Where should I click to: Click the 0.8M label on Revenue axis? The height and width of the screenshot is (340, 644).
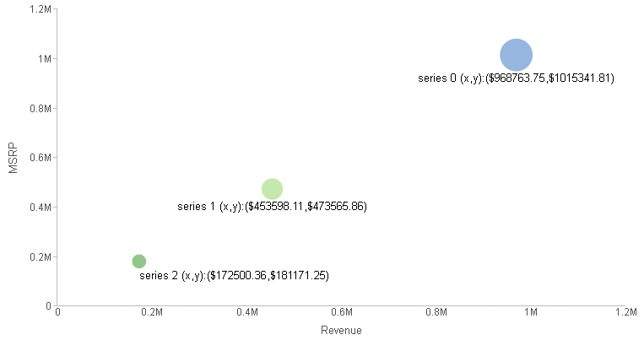click(436, 312)
